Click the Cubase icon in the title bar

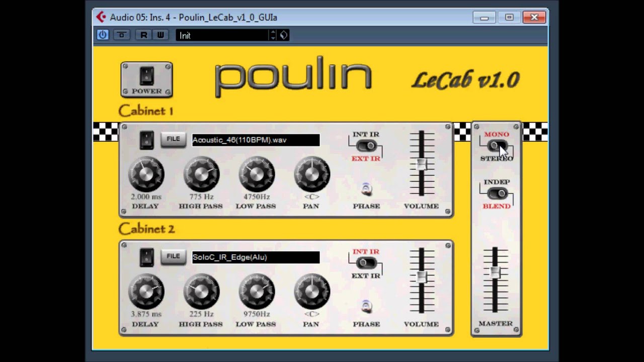[102, 17]
